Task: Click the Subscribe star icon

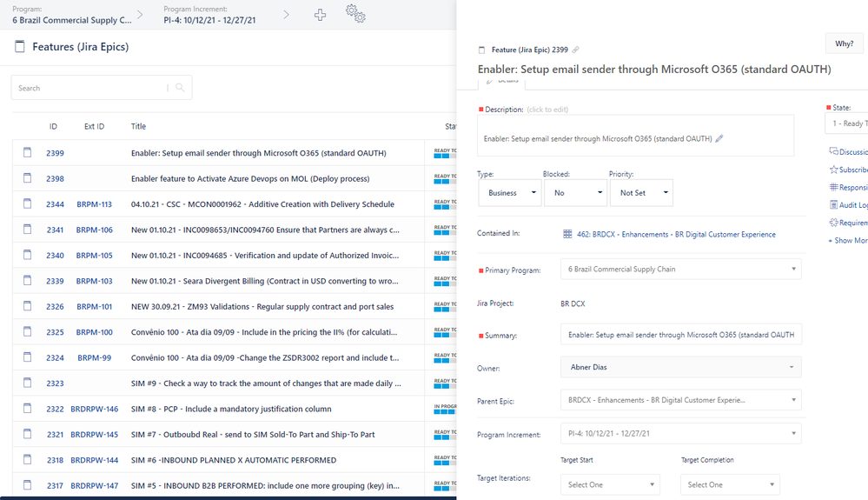Action: [x=833, y=170]
